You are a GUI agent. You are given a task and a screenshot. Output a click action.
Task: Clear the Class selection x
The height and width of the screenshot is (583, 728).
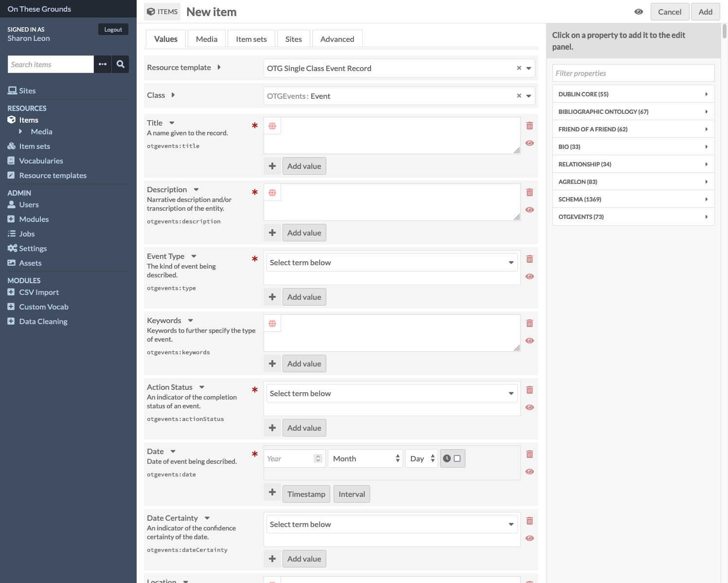tap(519, 96)
